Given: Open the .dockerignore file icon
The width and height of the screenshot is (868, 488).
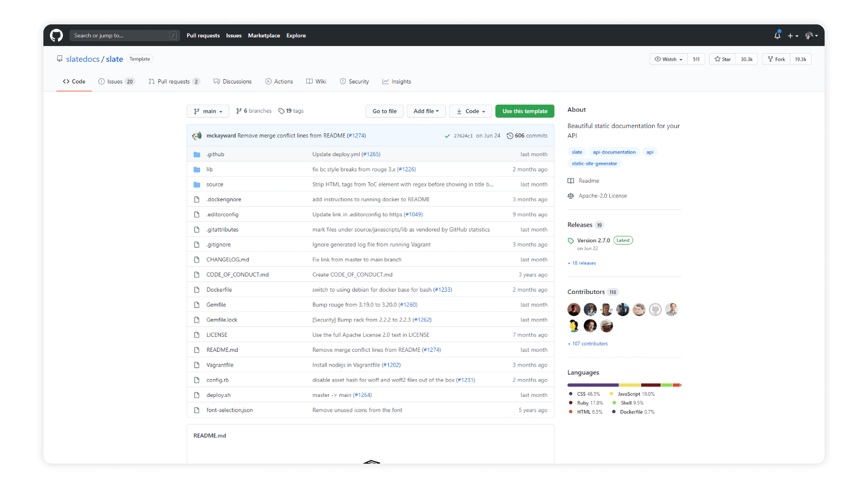Looking at the screenshot, I should 197,200.
